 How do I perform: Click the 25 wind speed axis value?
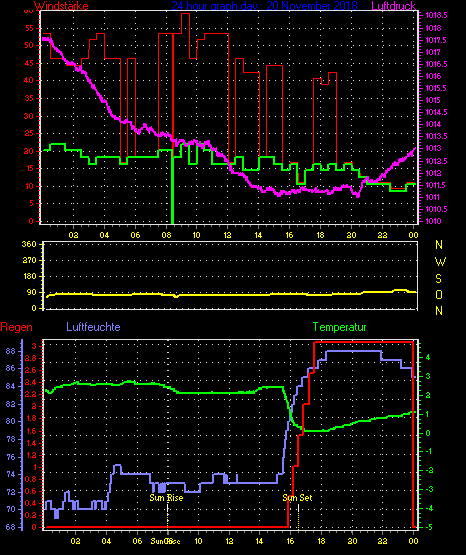coord(29,133)
